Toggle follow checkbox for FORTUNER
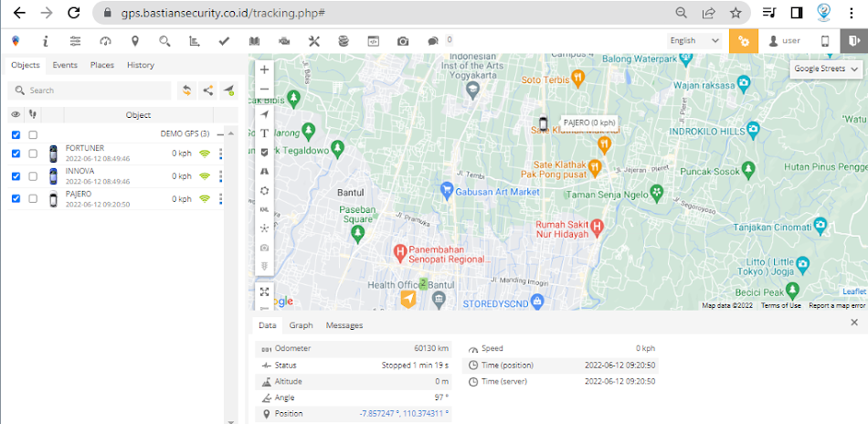 [33, 154]
